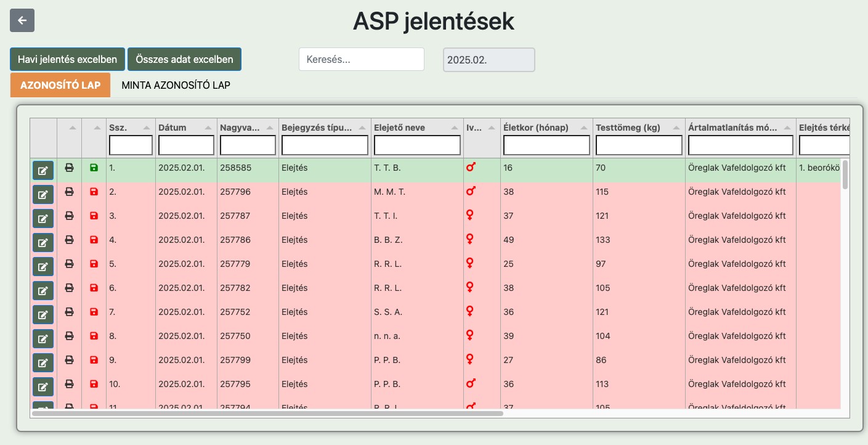868x445 pixels.
Task: Open edit icon for row 10
Action: tap(43, 387)
